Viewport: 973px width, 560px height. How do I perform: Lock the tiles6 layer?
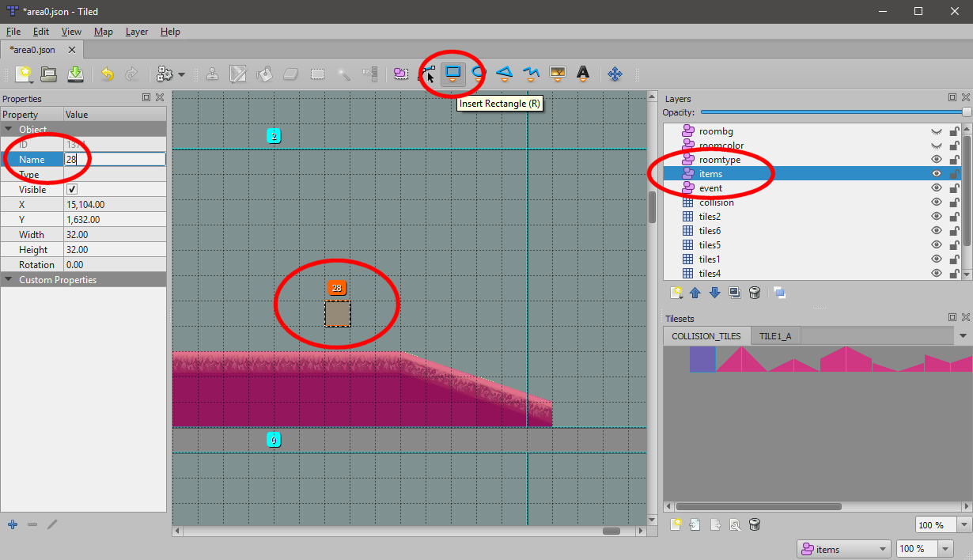[x=955, y=231]
